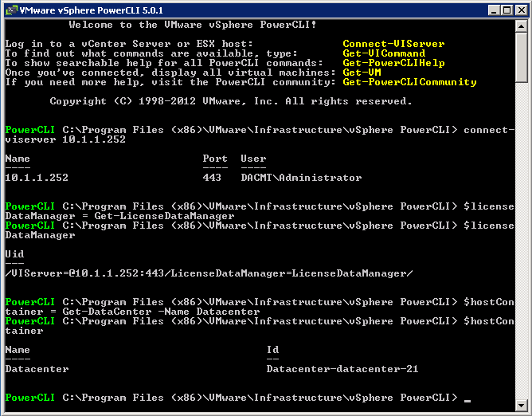Click the empty scrollbar track below thumb

pos(521,241)
